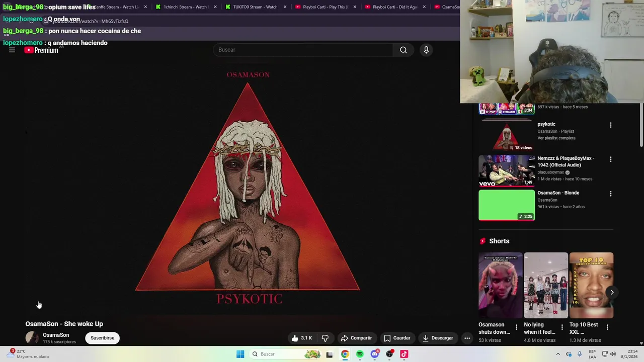Open options for Osamason shuts down short
This screenshot has width=644, height=362.
coord(516,327)
